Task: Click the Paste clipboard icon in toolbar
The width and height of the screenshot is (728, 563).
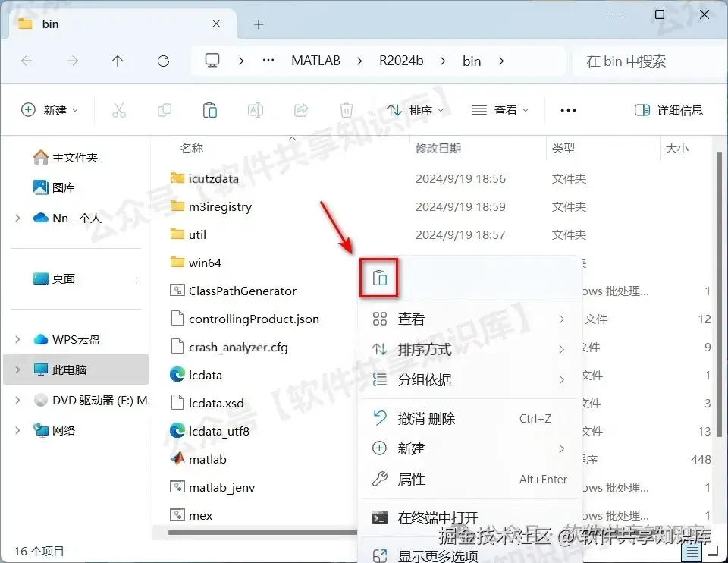Action: [x=210, y=111]
